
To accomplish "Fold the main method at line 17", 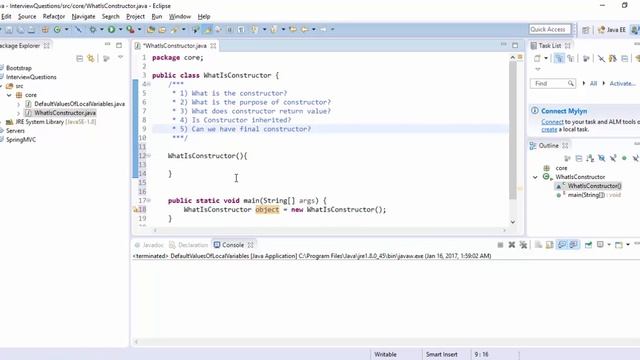I will tap(149, 200).
